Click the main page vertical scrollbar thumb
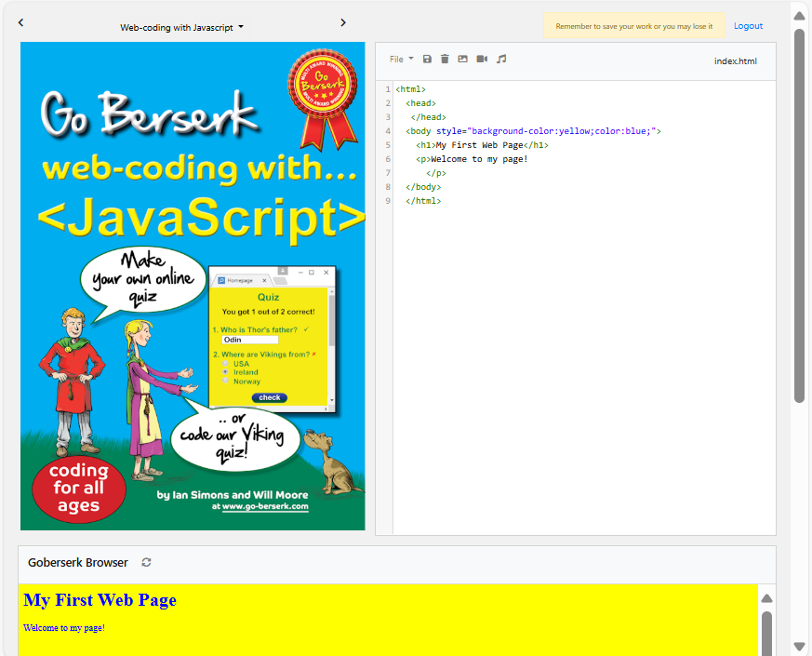This screenshot has width=812, height=656. click(799, 215)
